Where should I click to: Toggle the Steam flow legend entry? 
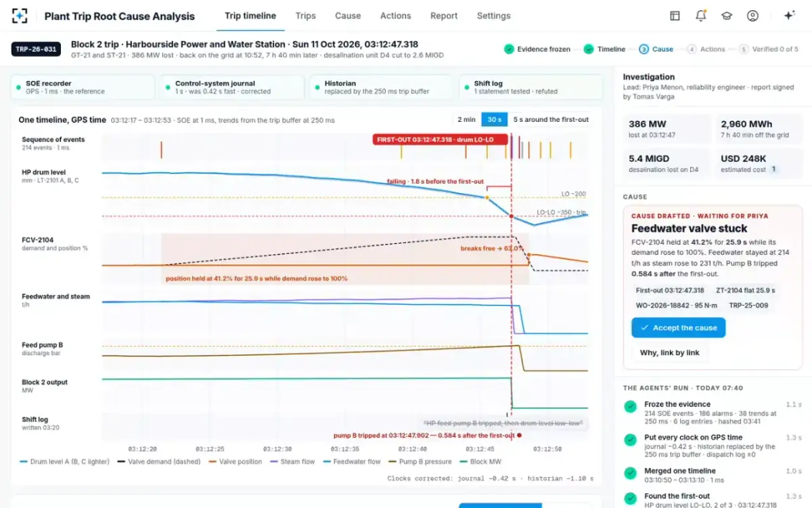pos(292,461)
